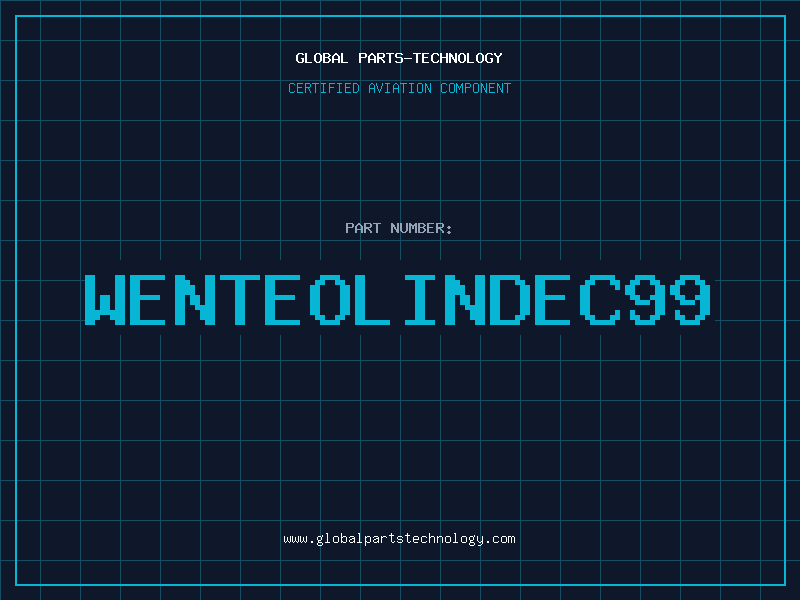Click the letter D in the part number
Image resolution: width=800 pixels, height=600 pixels.
[512, 299]
